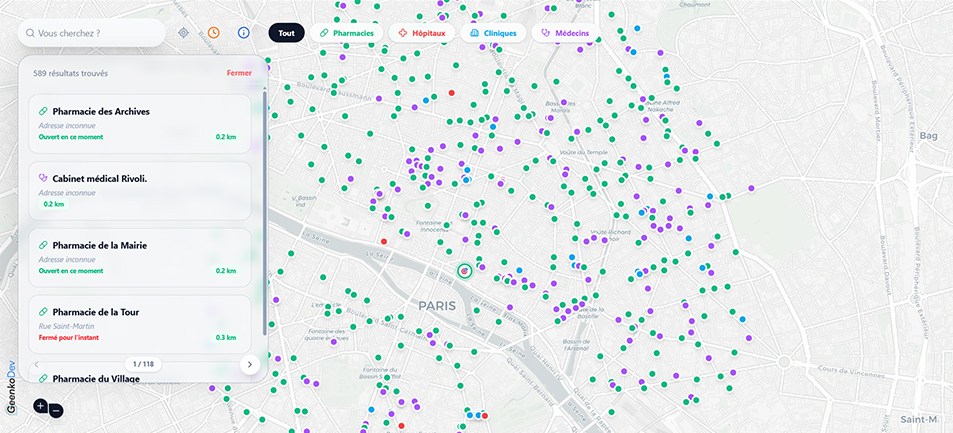Click stethoscope icon beside Cabinet médical Rivoli

43,178
